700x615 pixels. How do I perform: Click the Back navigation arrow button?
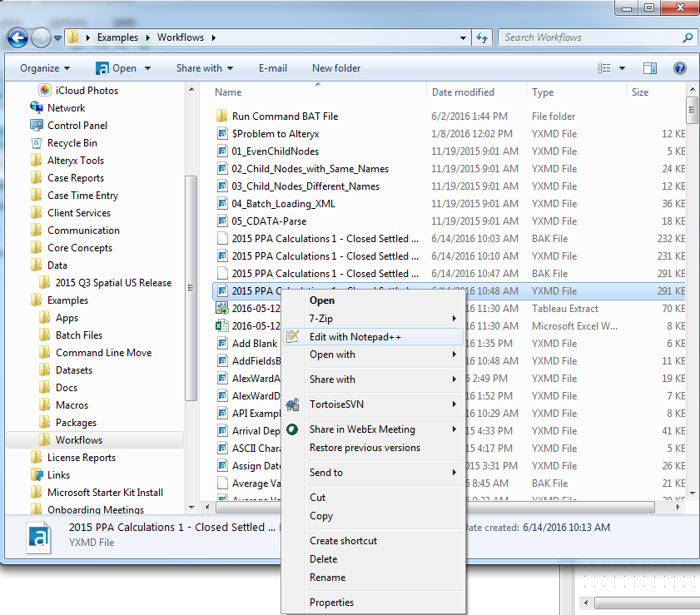coord(17,38)
